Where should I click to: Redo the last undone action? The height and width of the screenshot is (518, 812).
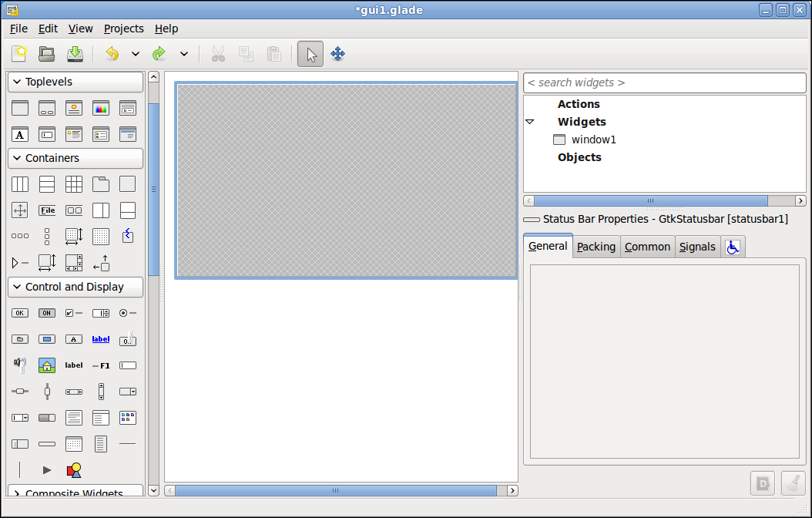(x=159, y=54)
